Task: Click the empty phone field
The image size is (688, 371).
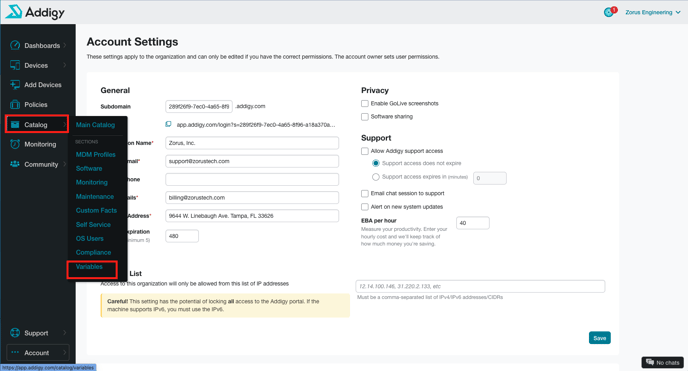Action: coord(252,179)
